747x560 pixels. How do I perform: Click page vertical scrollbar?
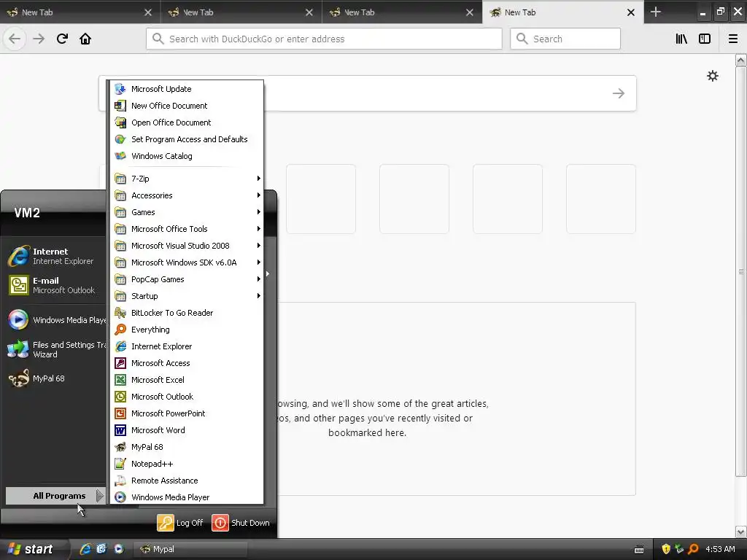coord(741,271)
